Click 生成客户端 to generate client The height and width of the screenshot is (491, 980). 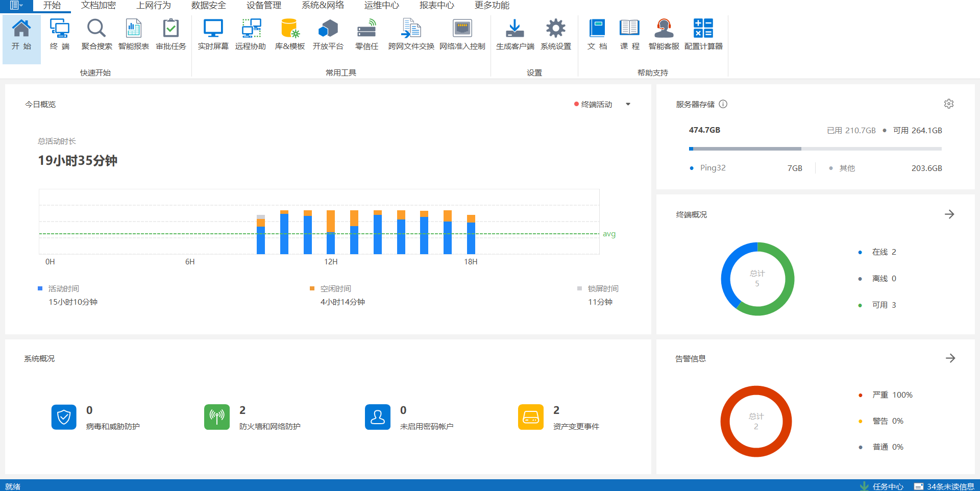click(x=515, y=34)
